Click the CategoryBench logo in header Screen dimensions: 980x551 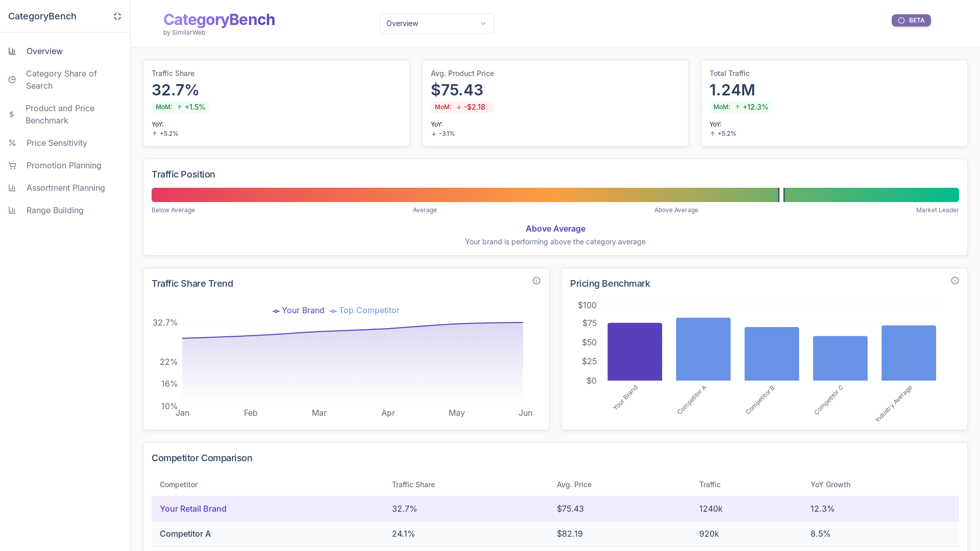[219, 20]
